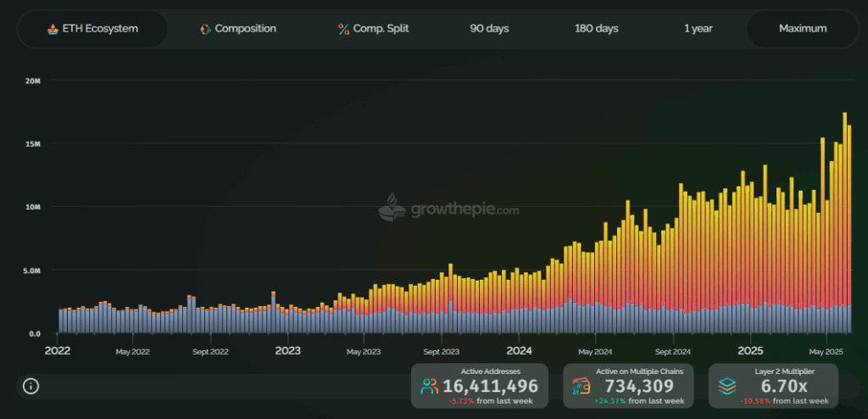
Task: Click the 734,309 multiple chains value
Action: (639, 386)
